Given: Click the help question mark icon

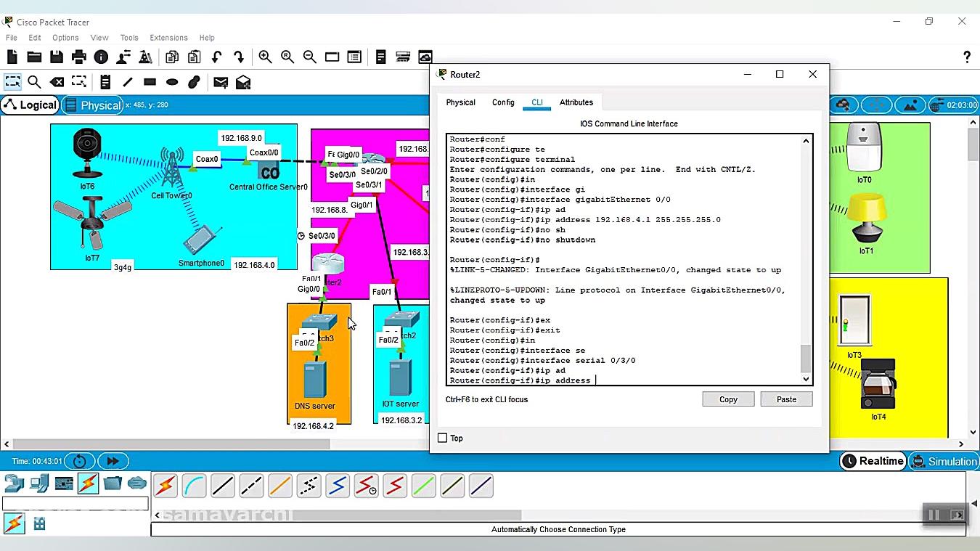Looking at the screenshot, I should coord(966,57).
